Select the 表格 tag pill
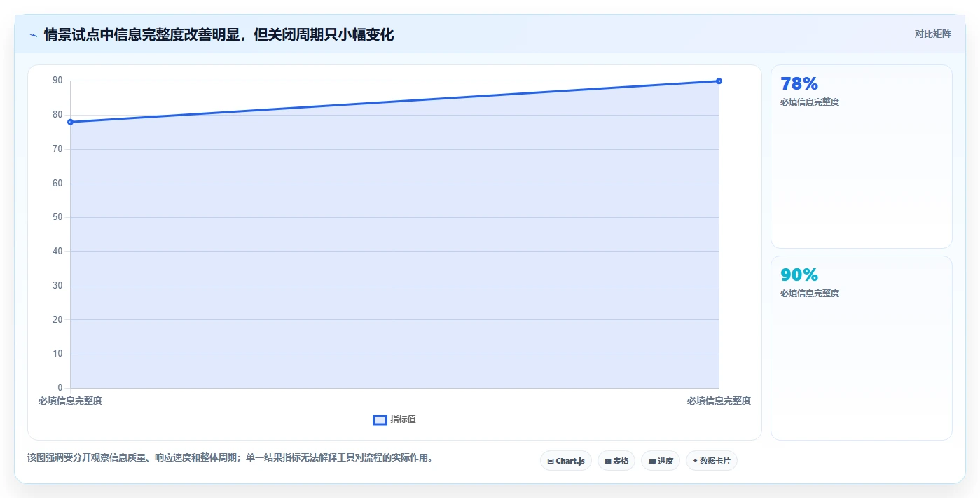This screenshot has width=980, height=498. pyautogui.click(x=616, y=461)
